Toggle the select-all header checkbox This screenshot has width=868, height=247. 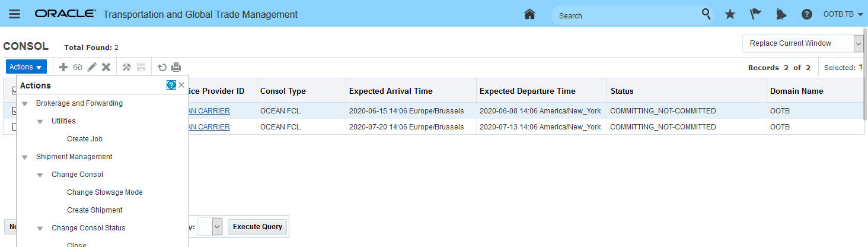[x=14, y=91]
